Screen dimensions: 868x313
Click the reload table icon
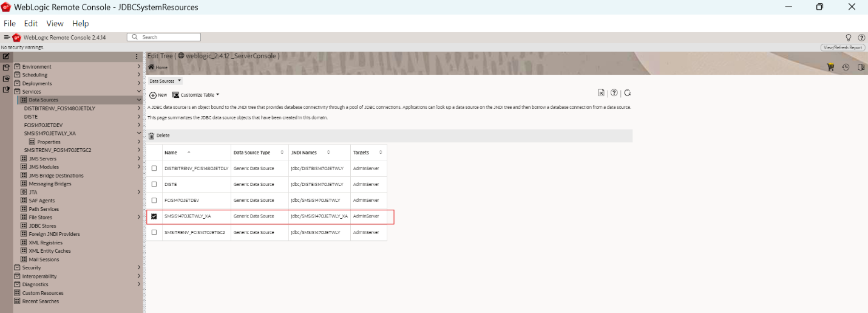point(628,93)
